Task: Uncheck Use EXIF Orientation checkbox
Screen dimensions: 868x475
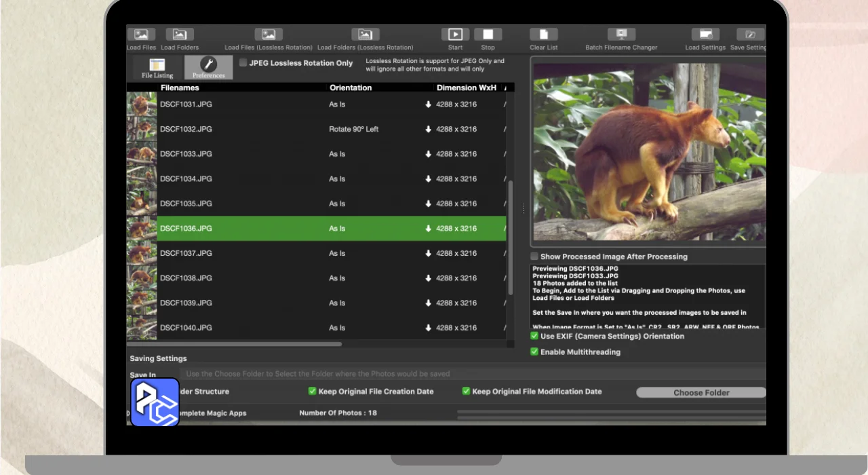Action: tap(534, 336)
